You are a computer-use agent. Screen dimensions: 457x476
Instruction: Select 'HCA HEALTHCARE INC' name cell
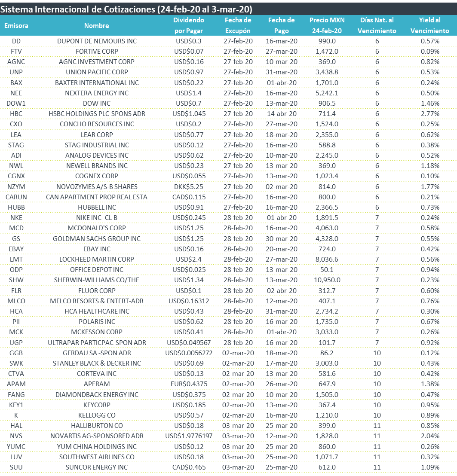(97, 311)
